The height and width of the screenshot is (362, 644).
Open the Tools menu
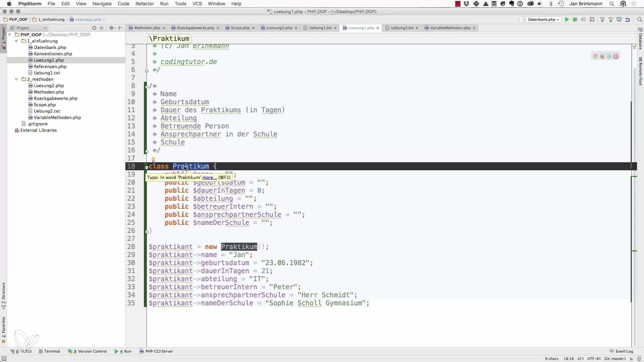click(x=180, y=4)
